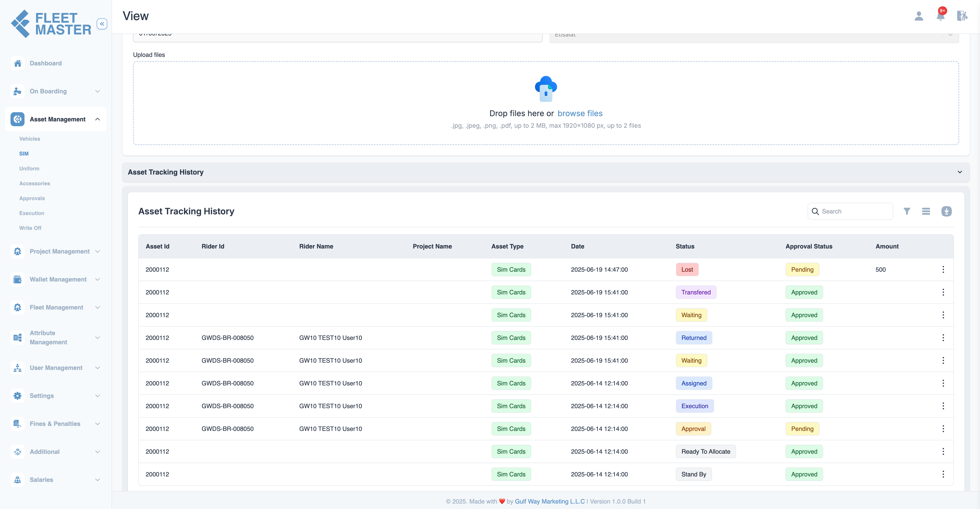Expand the On Boarding menu
This screenshot has height=509, width=980.
click(x=97, y=91)
